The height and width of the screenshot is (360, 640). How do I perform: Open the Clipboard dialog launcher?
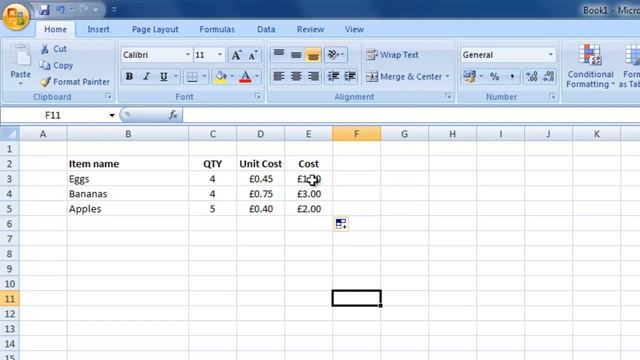tap(108, 96)
